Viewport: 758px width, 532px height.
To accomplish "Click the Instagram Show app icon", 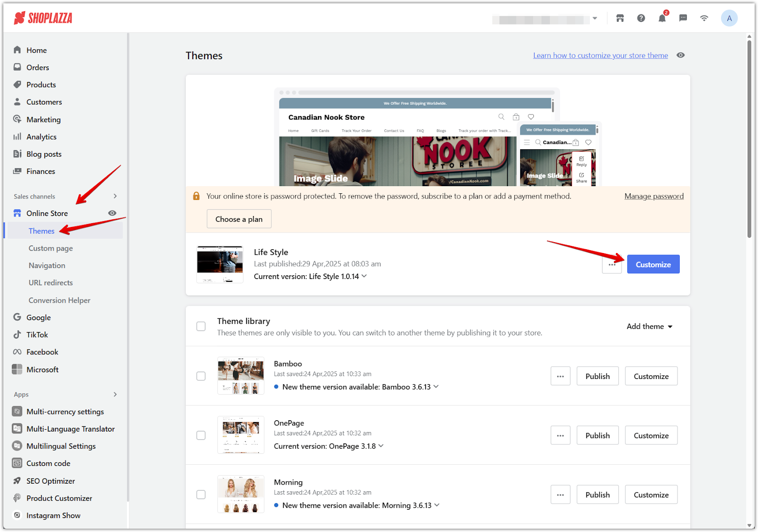I will pyautogui.click(x=17, y=515).
